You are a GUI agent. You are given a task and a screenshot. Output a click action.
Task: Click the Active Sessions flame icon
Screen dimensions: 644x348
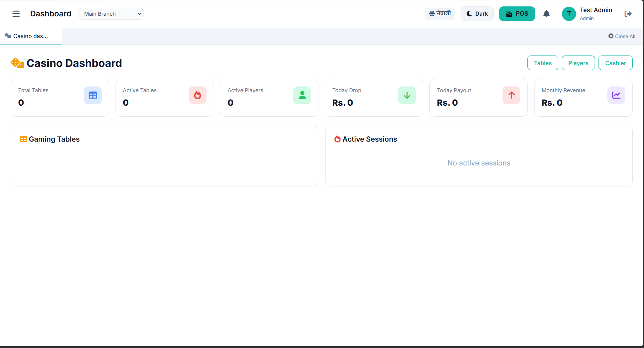(x=338, y=139)
